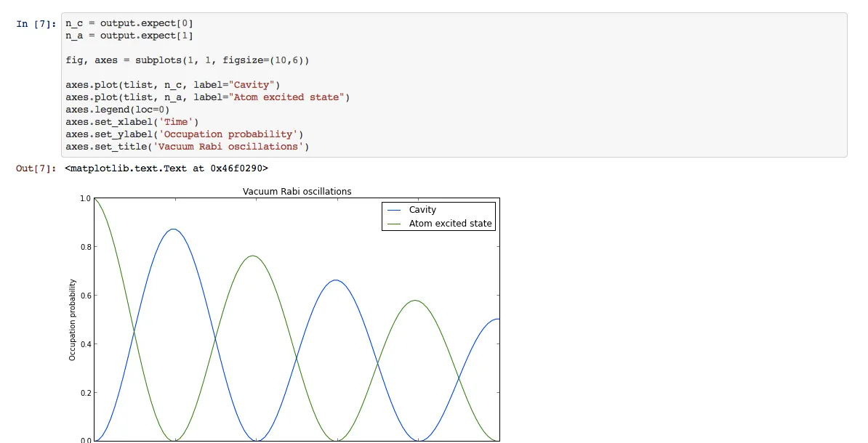Click the axes.set_xlabel('Time') code line

[x=132, y=122]
